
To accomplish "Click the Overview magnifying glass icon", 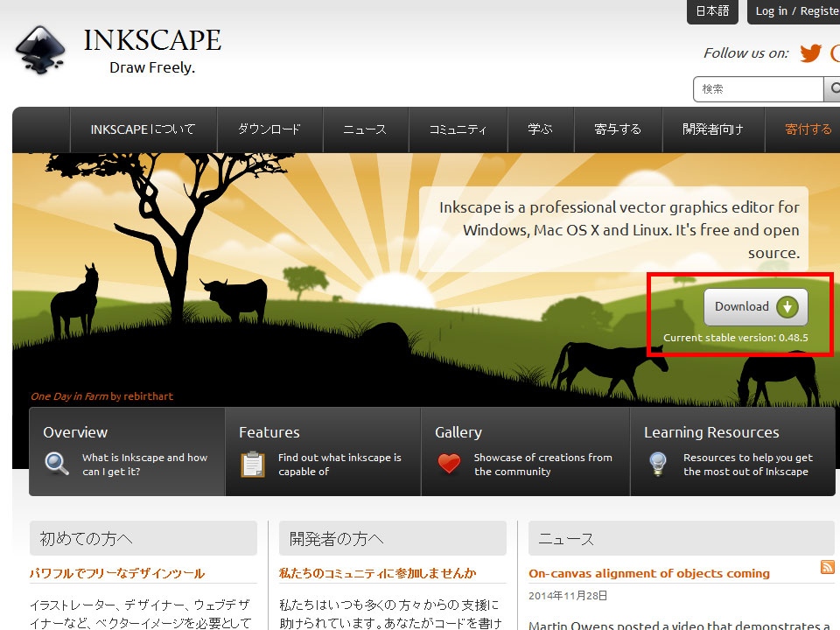I will coord(56,464).
